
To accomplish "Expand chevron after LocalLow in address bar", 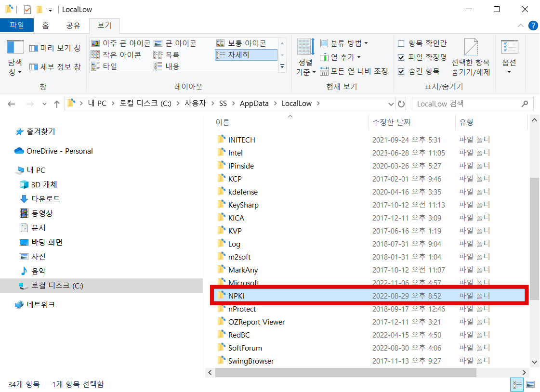I will click(x=318, y=104).
